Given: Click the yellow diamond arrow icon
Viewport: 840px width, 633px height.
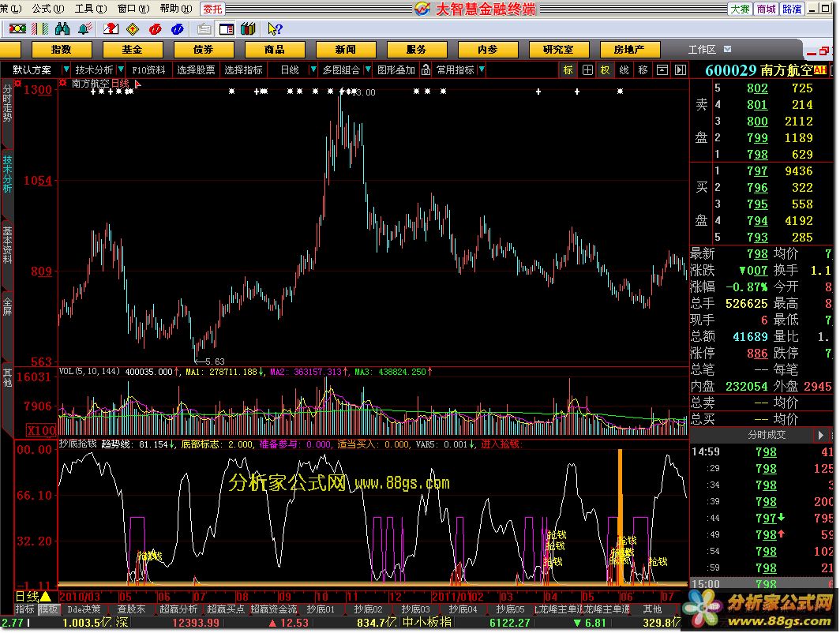Looking at the screenshot, I should click(x=133, y=29).
